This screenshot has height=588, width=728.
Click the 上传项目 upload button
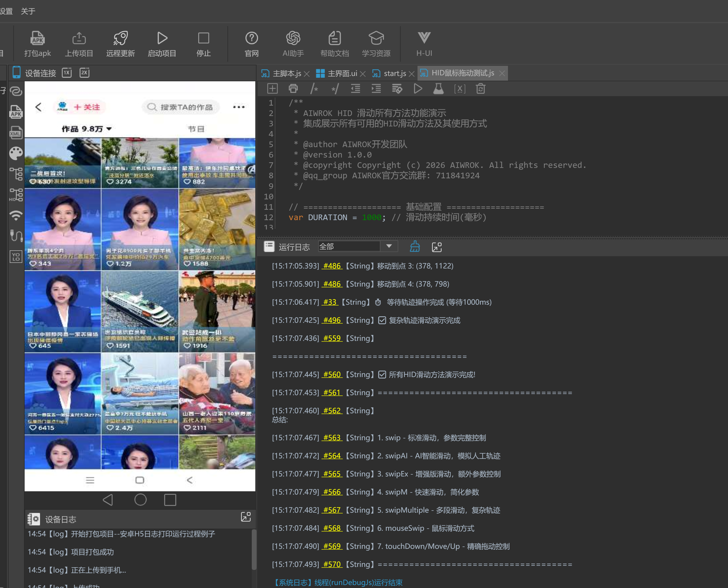click(79, 44)
